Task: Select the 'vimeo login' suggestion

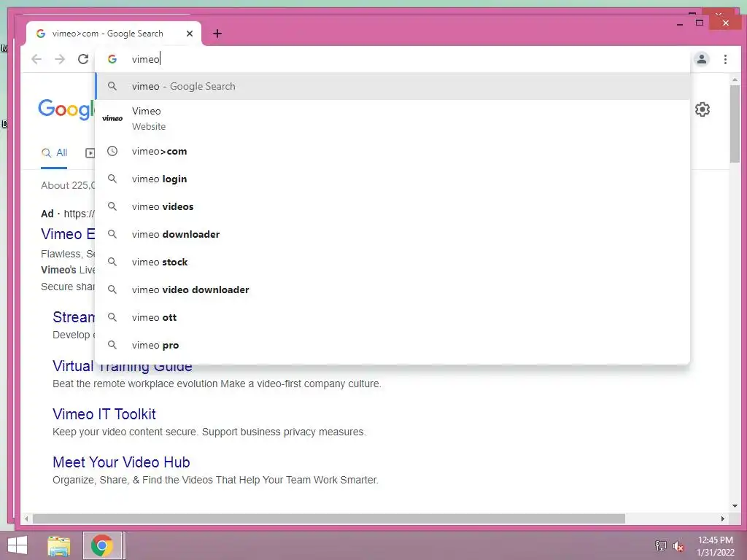Action: coord(392,179)
